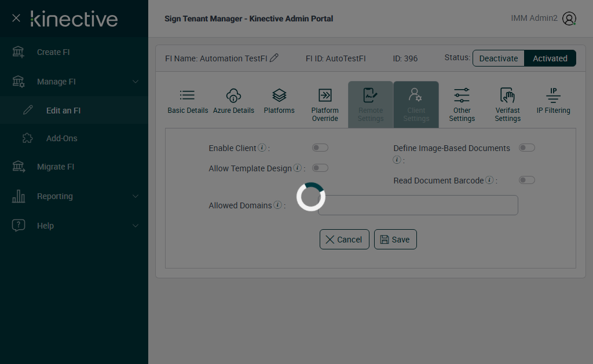Click the Azure Details cloud icon
The width and height of the screenshot is (593, 364).
pyautogui.click(x=233, y=95)
